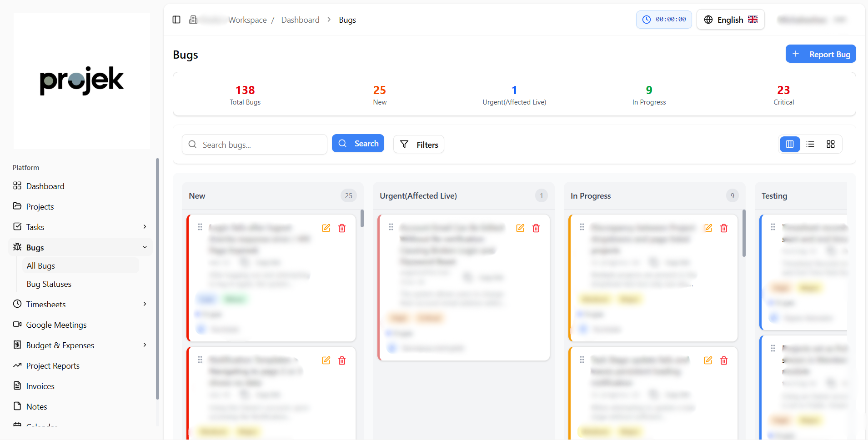Collapse the Bugs submenu
This screenshot has height=440, width=868.
(145, 247)
